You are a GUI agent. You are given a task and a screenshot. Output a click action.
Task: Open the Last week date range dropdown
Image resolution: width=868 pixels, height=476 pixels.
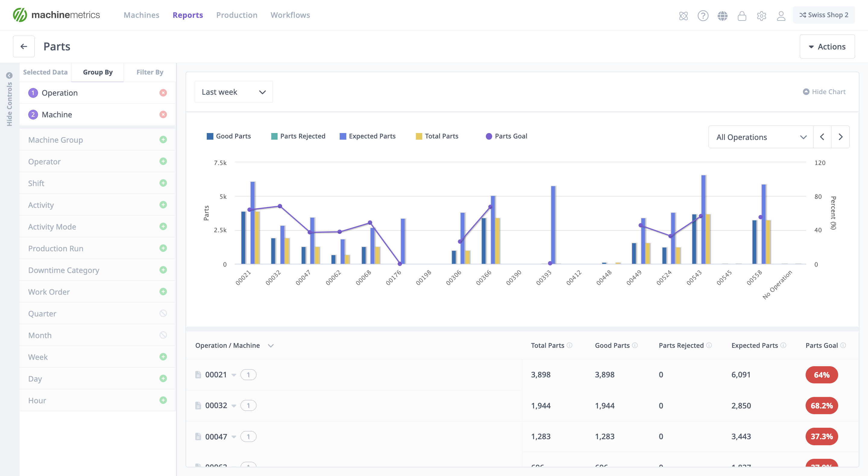coord(234,92)
